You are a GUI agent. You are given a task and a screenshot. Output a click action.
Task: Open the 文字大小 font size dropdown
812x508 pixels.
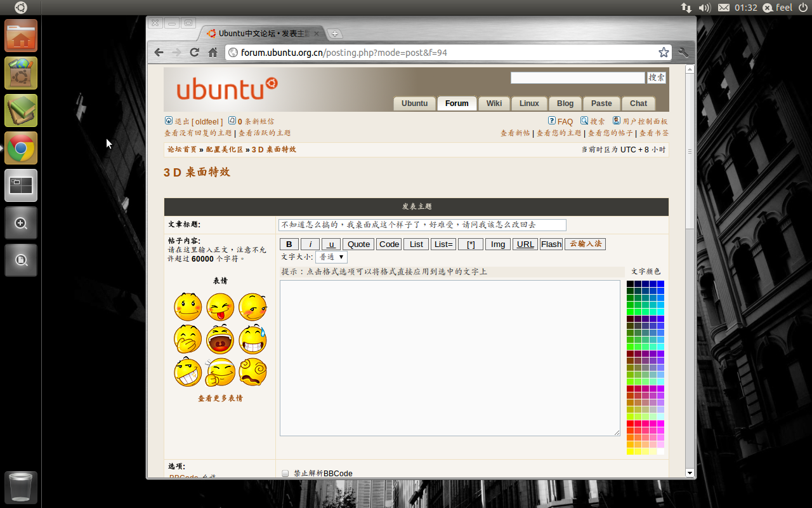click(332, 257)
